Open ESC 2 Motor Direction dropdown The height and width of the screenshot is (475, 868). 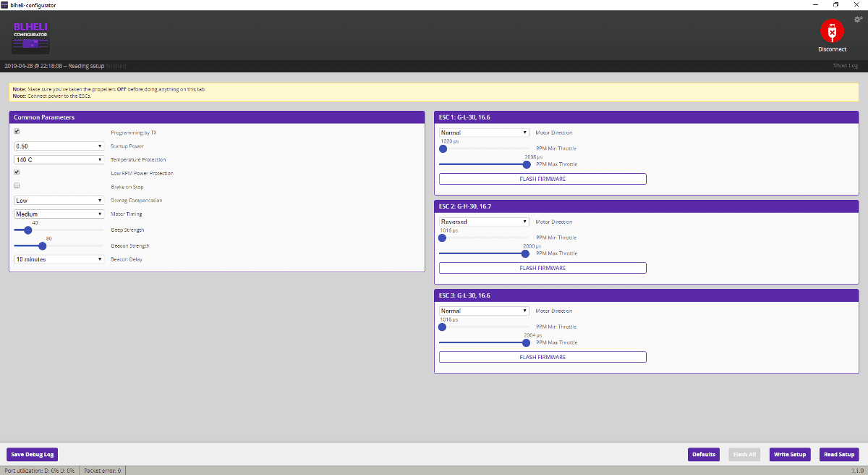click(x=484, y=222)
